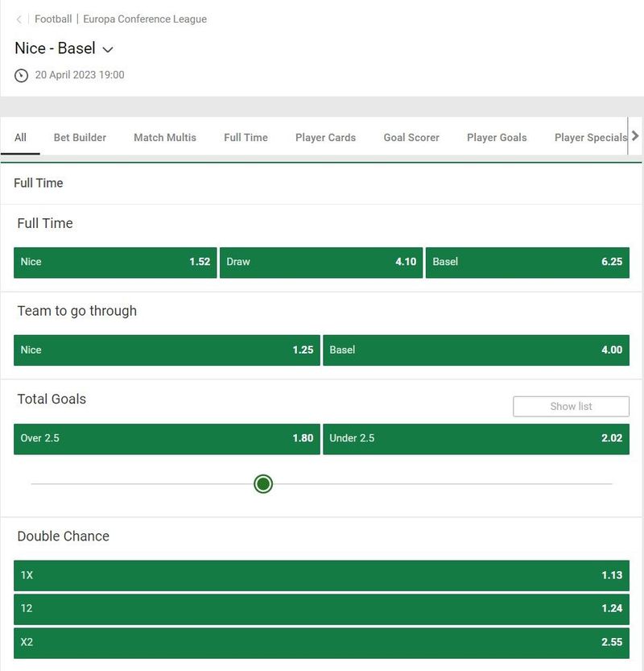Collapse the Full Time section header

(321, 183)
